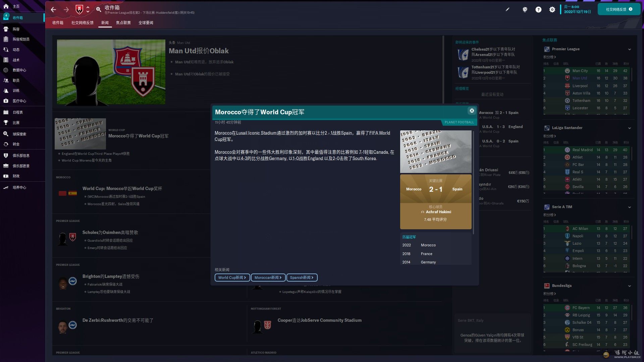Viewport: 644px width, 362px height.
Task: Open the LaLiga standings link
Action: pyautogui.click(x=550, y=136)
